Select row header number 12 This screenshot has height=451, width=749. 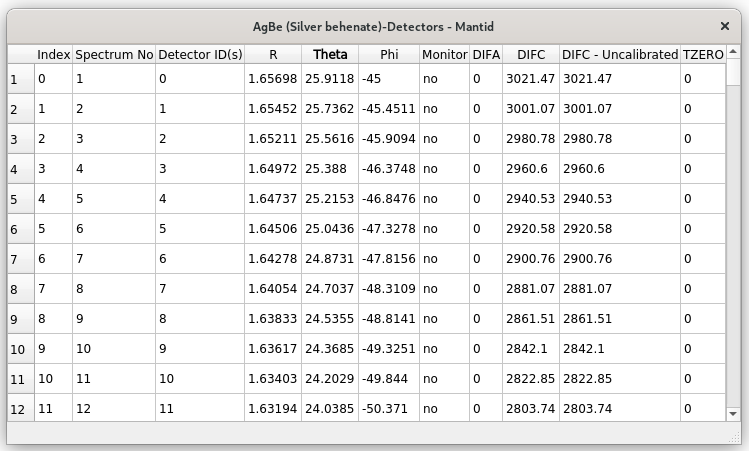tap(20, 409)
